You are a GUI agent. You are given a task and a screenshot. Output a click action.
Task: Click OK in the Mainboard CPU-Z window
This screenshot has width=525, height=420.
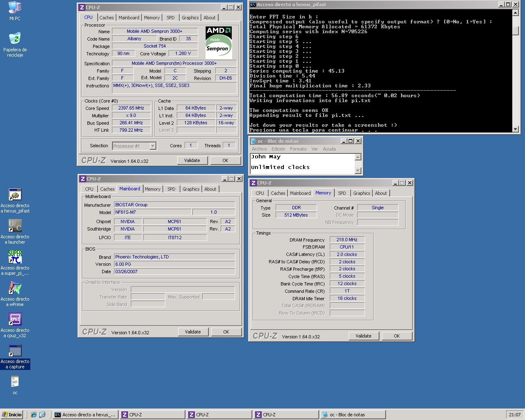[x=226, y=332]
